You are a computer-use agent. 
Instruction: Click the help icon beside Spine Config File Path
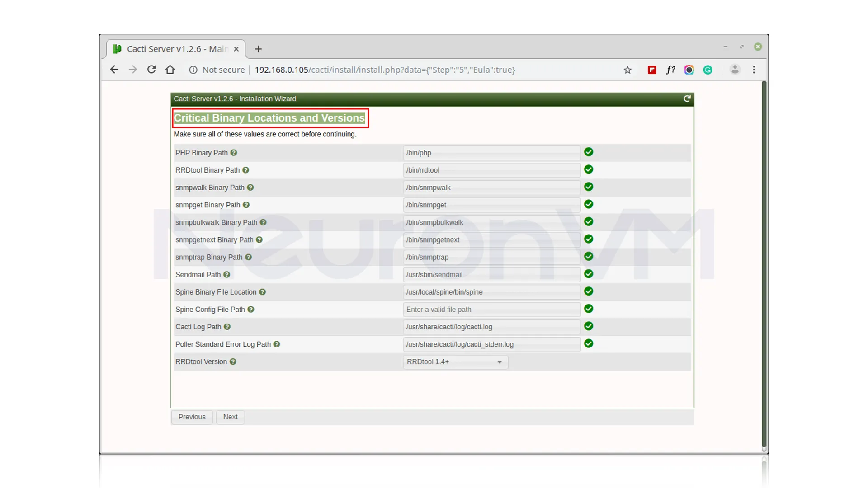pos(251,309)
